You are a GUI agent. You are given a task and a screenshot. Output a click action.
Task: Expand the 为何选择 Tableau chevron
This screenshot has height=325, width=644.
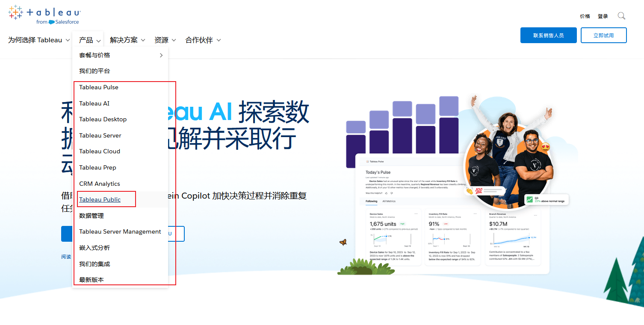(68, 40)
